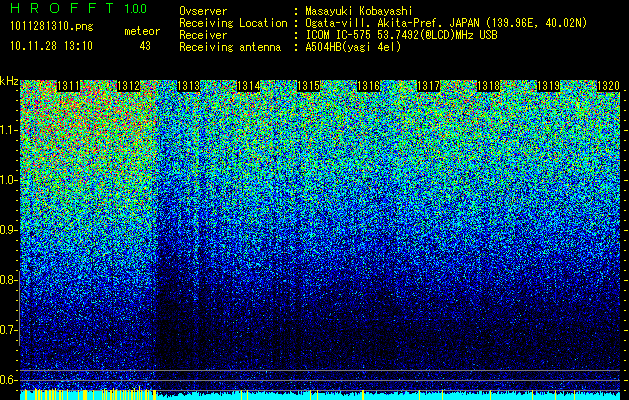Click the file name 1011281310.png
The image size is (629, 400).
tap(52, 27)
